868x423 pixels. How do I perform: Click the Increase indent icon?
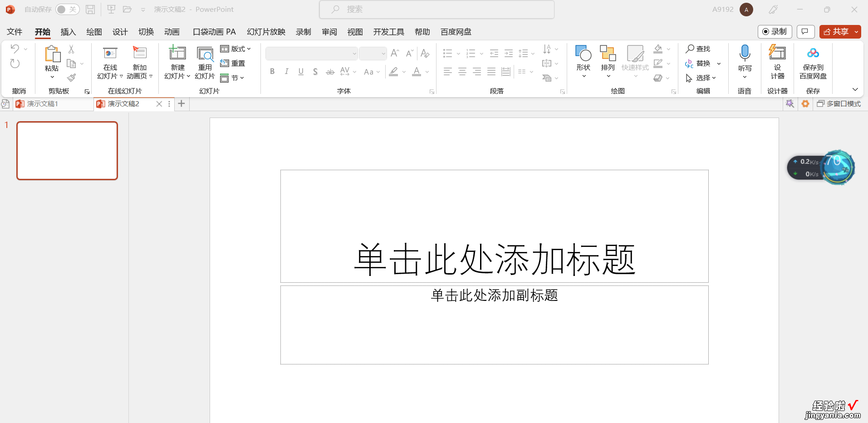point(509,54)
